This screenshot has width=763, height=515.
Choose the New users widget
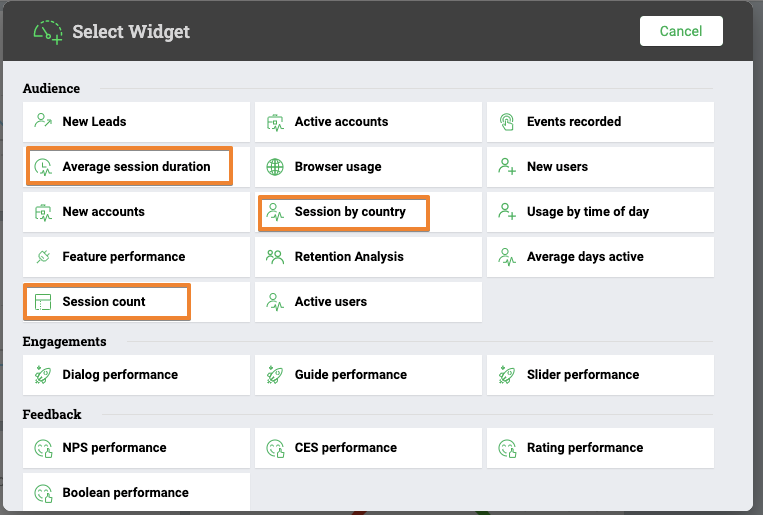tap(600, 167)
